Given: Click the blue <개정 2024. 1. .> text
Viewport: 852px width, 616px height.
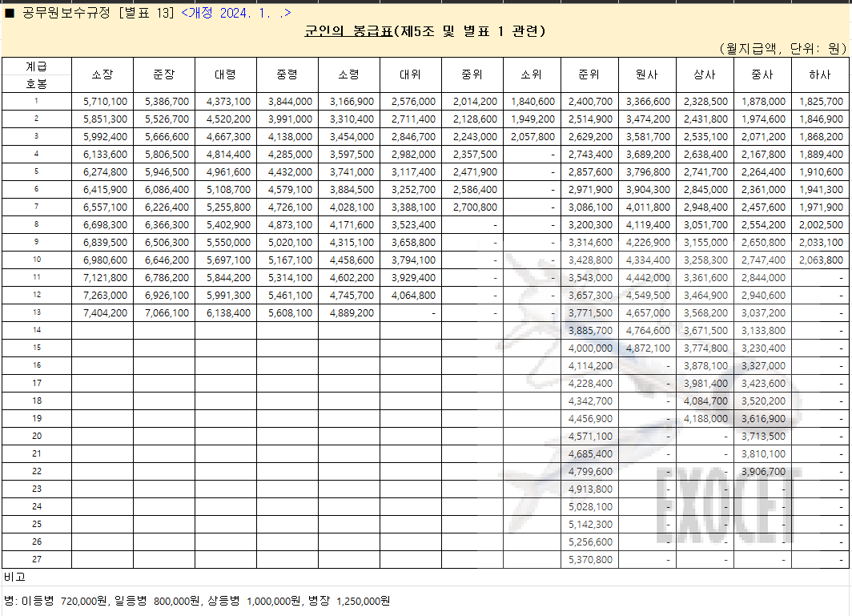Looking at the screenshot, I should (x=235, y=13).
